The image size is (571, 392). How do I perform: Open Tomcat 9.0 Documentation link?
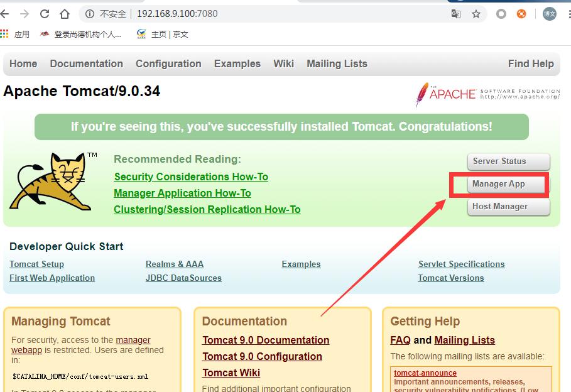(266, 340)
